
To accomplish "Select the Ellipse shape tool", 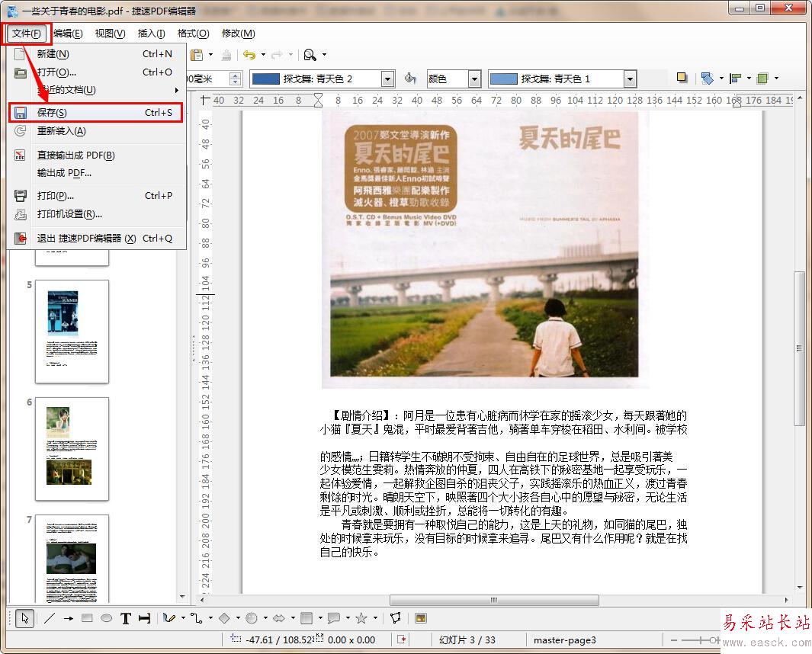I will tap(106, 618).
